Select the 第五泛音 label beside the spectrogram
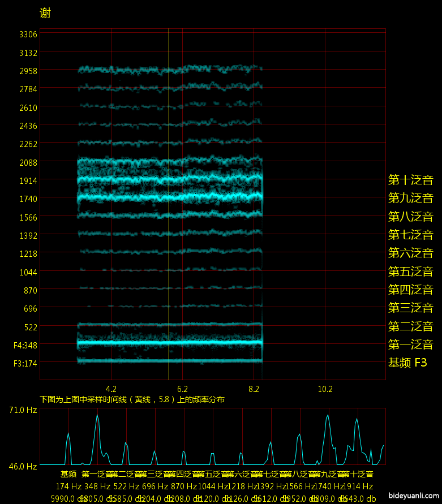This screenshot has width=442, height=504. (410, 272)
